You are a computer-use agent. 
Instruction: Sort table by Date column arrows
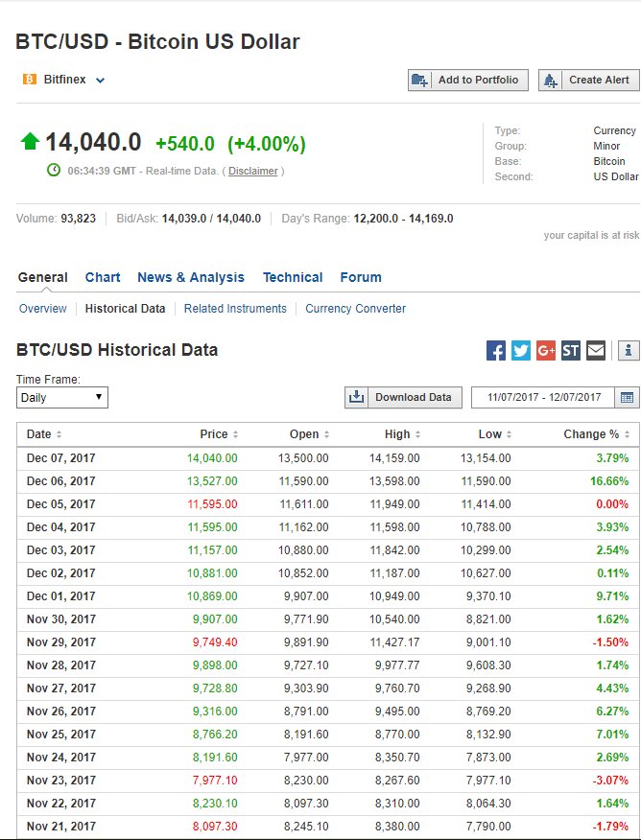[x=59, y=434]
